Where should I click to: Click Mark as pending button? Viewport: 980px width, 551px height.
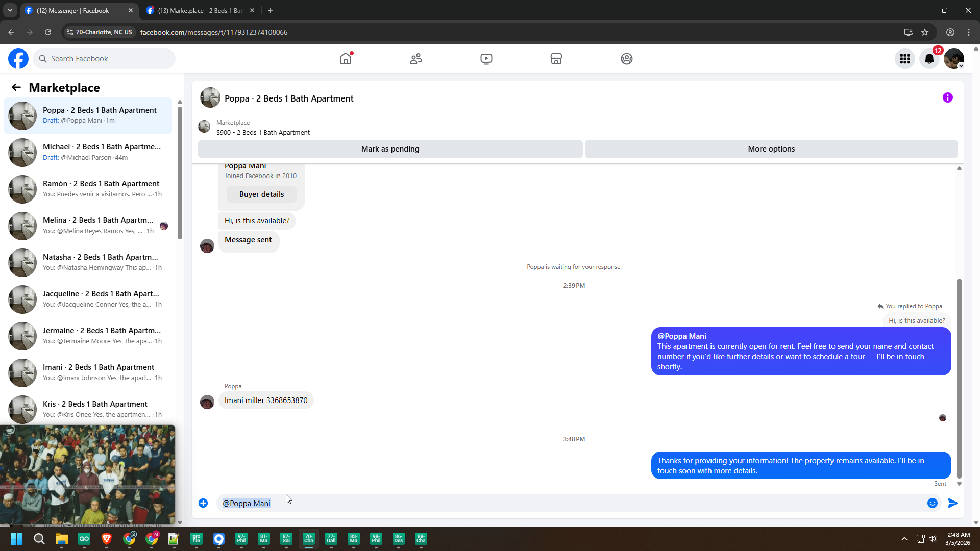pyautogui.click(x=390, y=149)
